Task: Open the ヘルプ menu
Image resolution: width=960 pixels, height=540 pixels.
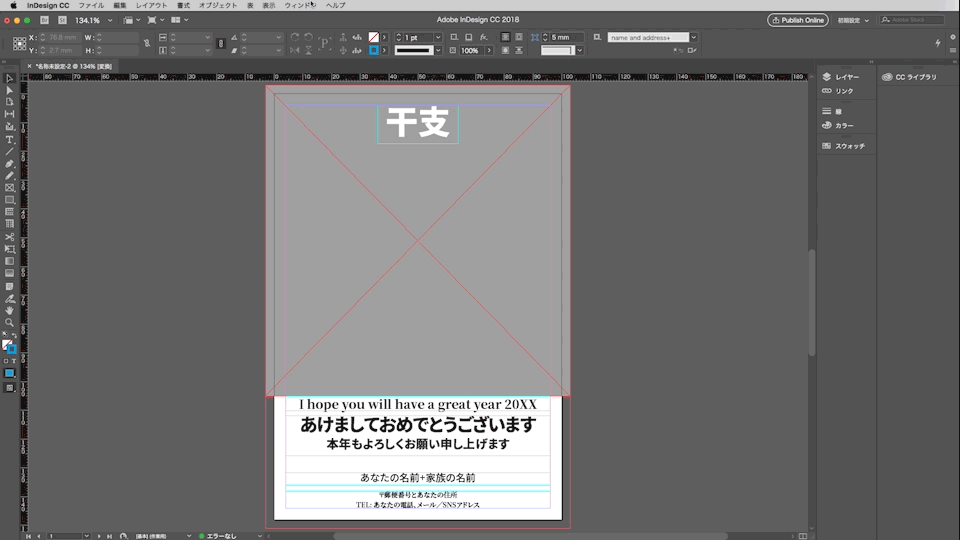Action: click(336, 6)
